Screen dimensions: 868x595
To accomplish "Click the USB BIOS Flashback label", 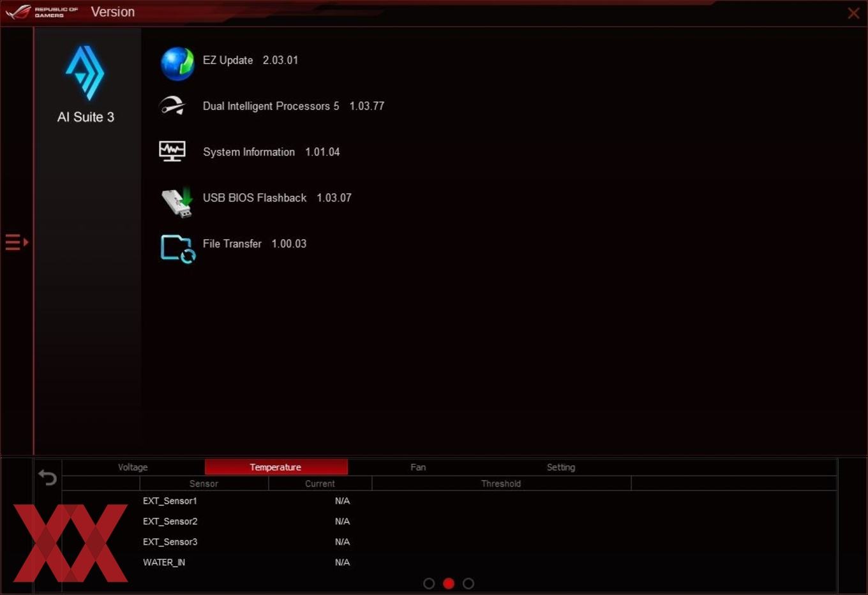I will (x=255, y=198).
